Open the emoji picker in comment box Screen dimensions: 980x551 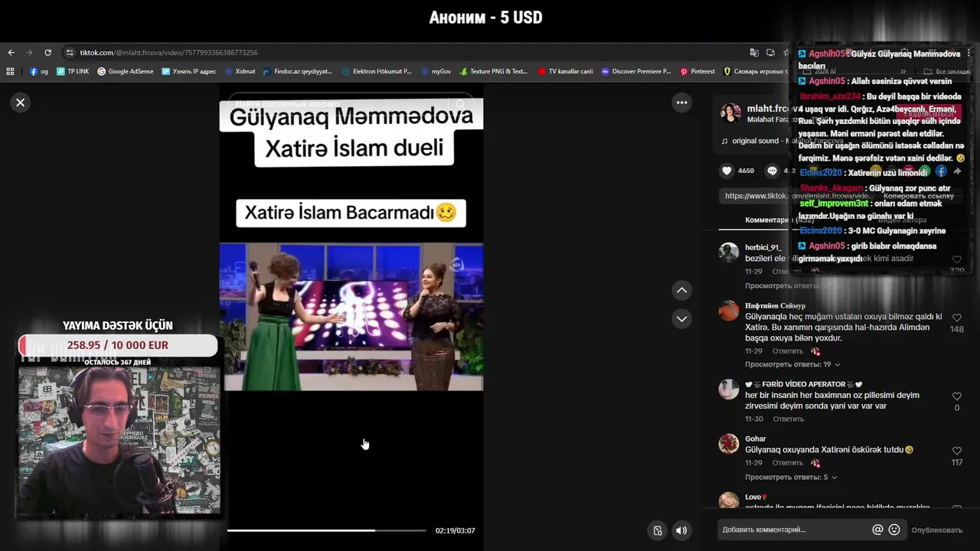(893, 530)
